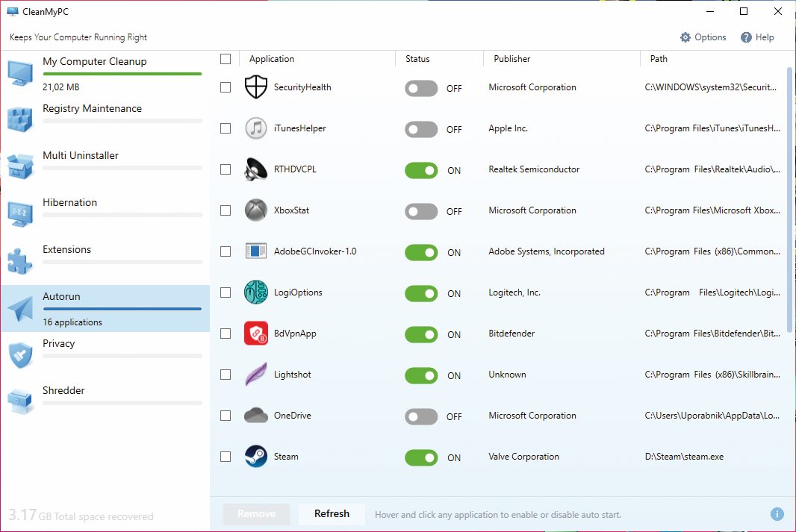Tick the select-all checkbox in header
796x532 pixels.
pos(226,59)
